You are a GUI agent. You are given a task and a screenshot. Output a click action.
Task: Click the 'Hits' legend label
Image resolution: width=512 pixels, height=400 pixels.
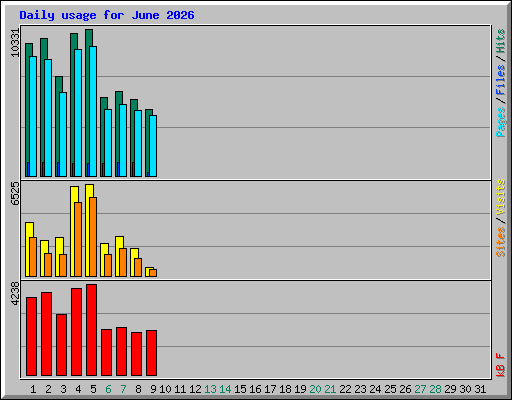tap(501, 41)
